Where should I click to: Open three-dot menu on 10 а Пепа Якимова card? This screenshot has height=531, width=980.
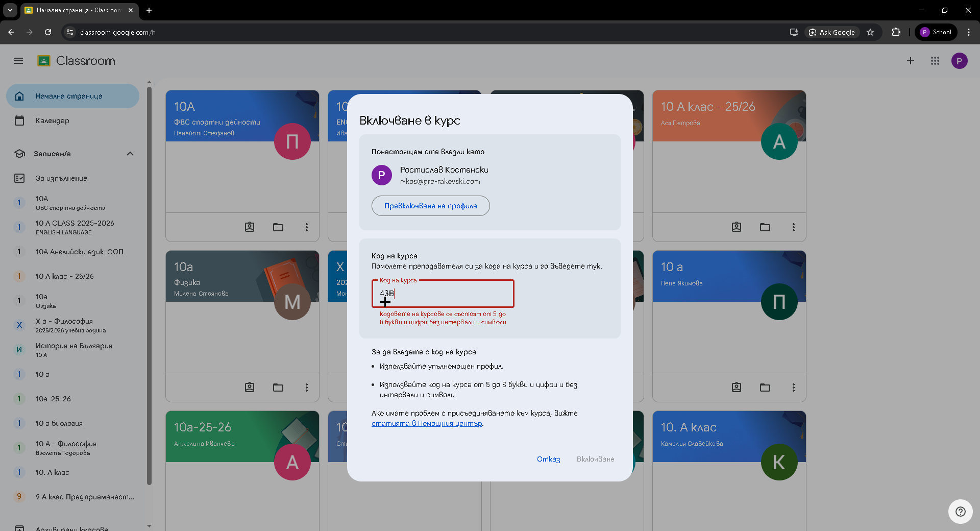[x=794, y=388]
